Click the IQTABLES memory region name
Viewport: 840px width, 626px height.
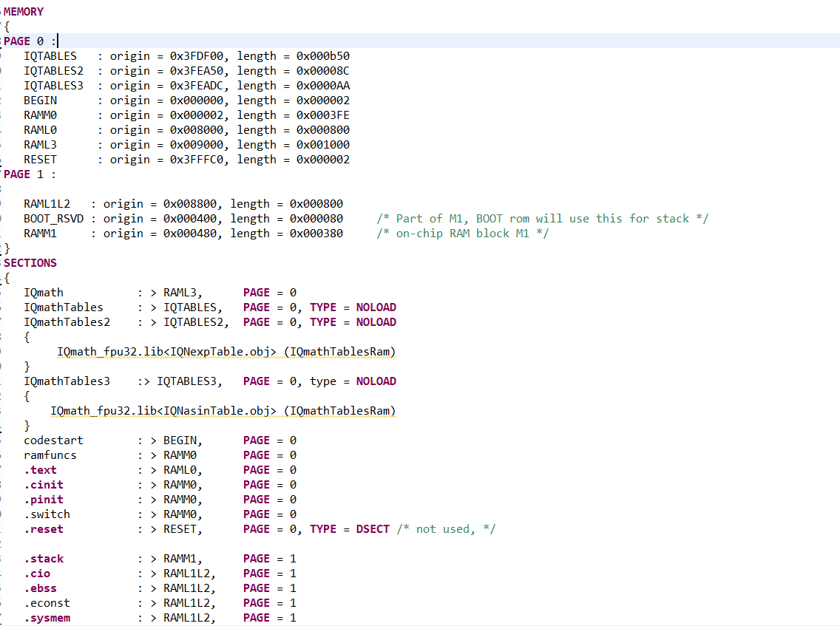pyautogui.click(x=50, y=56)
